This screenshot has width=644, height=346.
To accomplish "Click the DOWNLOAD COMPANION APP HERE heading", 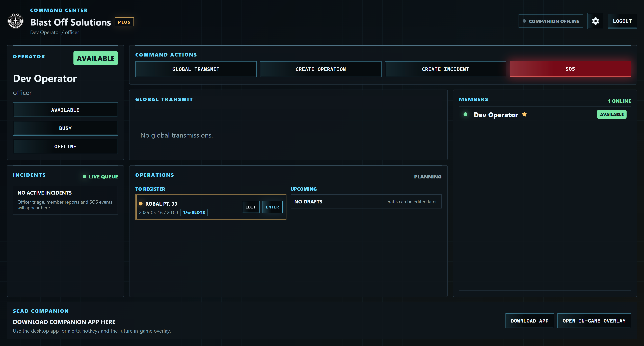I will [x=64, y=322].
